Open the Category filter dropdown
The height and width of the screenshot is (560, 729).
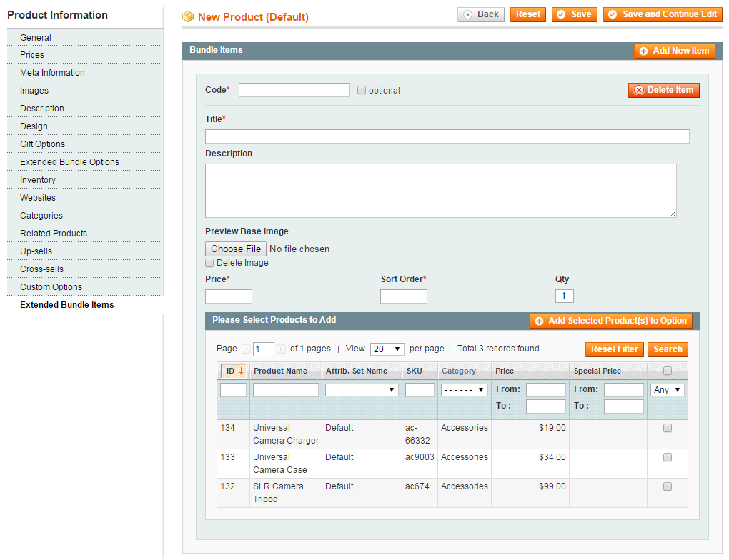tap(464, 390)
